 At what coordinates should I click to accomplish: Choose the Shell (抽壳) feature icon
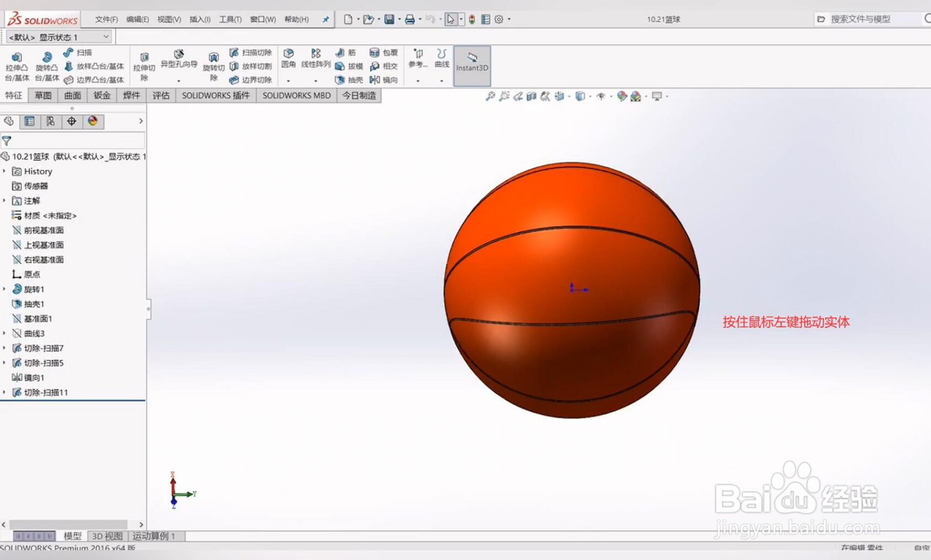coord(349,80)
